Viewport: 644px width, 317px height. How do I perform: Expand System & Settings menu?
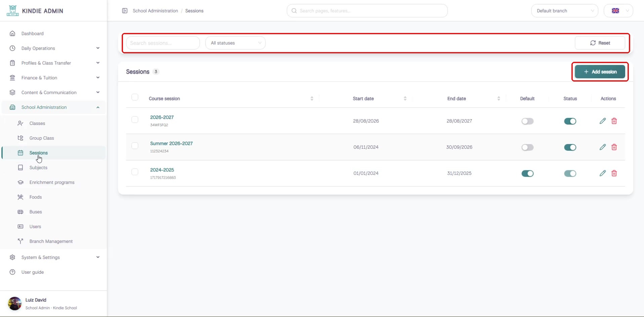pyautogui.click(x=54, y=258)
